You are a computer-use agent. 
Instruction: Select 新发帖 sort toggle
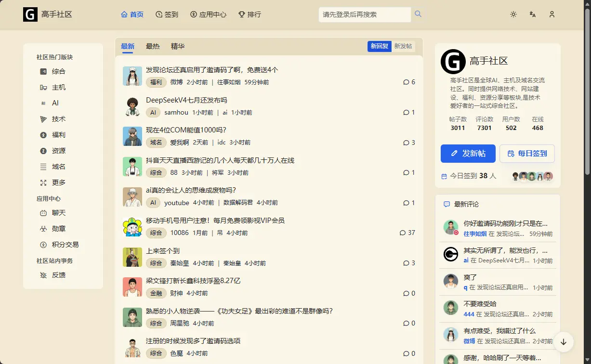coord(403,46)
